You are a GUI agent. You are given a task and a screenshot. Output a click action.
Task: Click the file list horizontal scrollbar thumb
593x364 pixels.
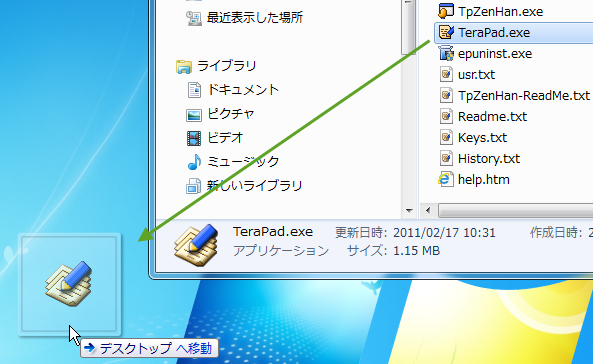click(x=516, y=210)
